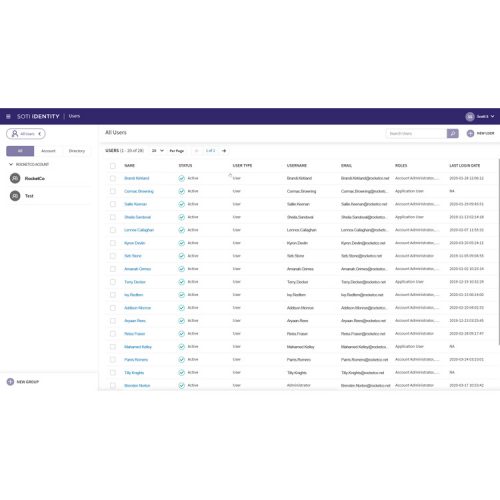Click the Test group avatar icon
This screenshot has height=500, width=500.
tap(15, 196)
